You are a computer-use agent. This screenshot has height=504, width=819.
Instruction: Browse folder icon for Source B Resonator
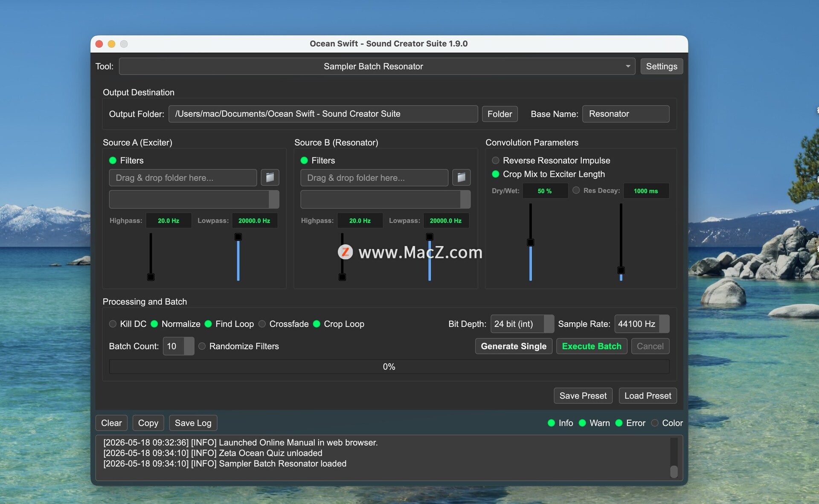click(x=462, y=177)
